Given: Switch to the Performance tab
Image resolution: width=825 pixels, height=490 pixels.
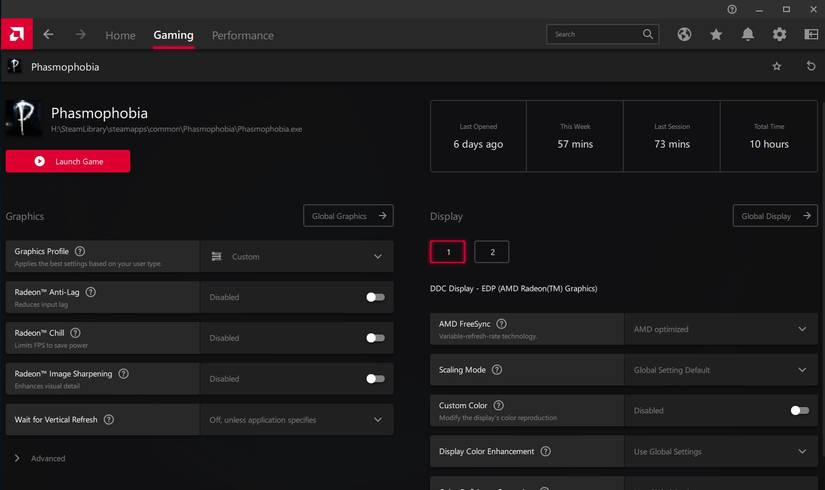Looking at the screenshot, I should point(243,35).
